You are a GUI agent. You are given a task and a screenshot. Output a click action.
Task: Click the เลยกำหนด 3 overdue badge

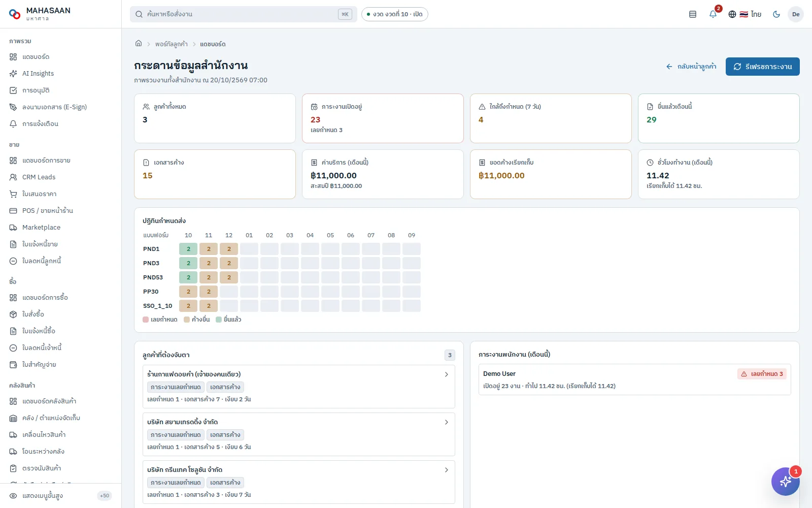tap(762, 374)
